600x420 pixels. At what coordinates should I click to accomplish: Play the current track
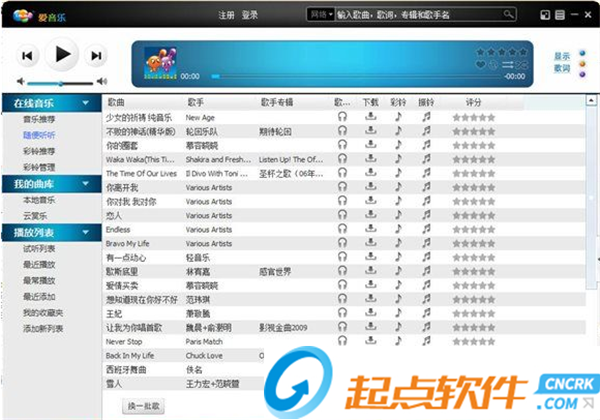[x=62, y=54]
